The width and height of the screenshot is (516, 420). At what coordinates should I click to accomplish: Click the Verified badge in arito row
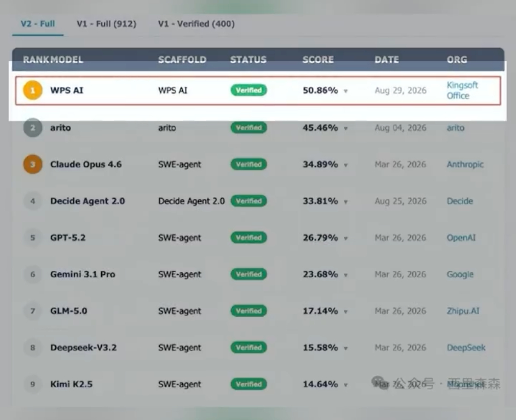tap(249, 128)
